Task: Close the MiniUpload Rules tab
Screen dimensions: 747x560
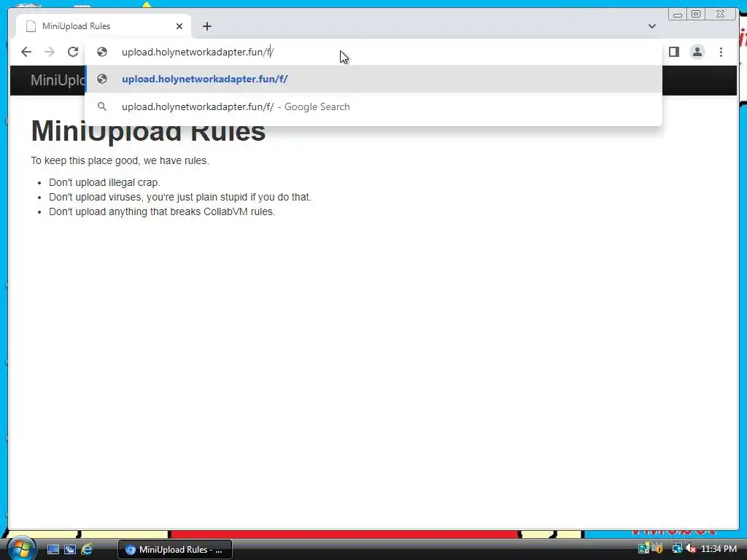Action: 179,26
